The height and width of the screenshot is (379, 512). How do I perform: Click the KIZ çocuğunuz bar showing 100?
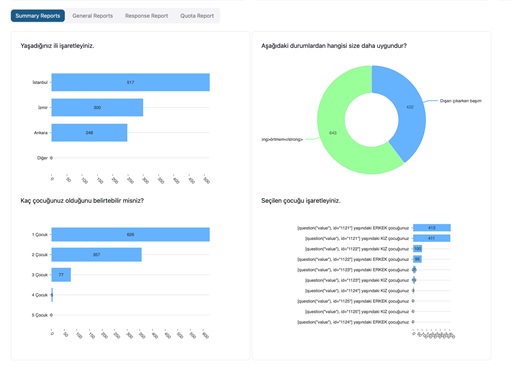(x=418, y=249)
